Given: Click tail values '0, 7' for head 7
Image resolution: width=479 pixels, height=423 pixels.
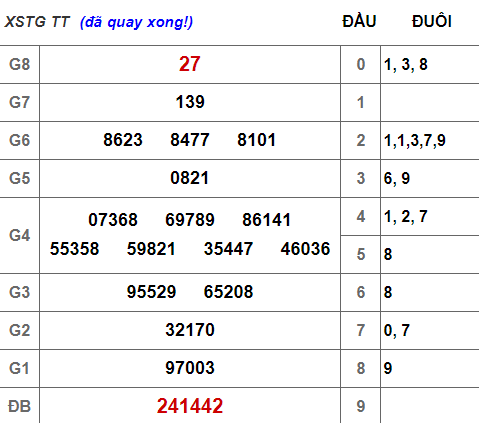Looking at the screenshot, I should pyautogui.click(x=397, y=330).
